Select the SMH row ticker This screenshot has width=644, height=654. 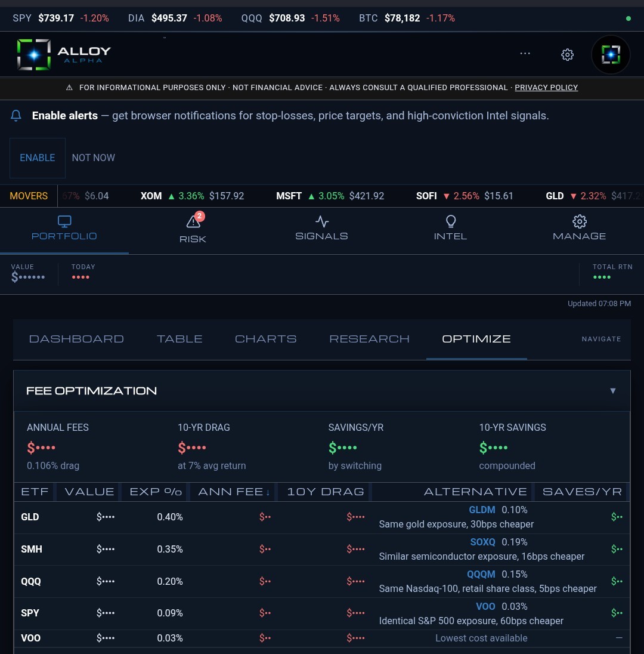[x=32, y=549]
